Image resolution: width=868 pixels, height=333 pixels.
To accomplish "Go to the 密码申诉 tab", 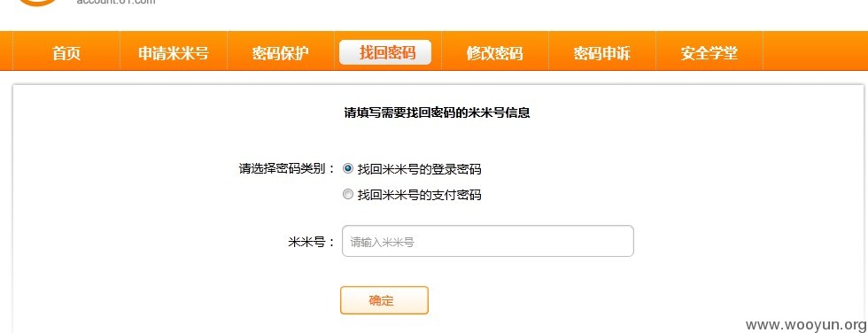I will point(602,53).
